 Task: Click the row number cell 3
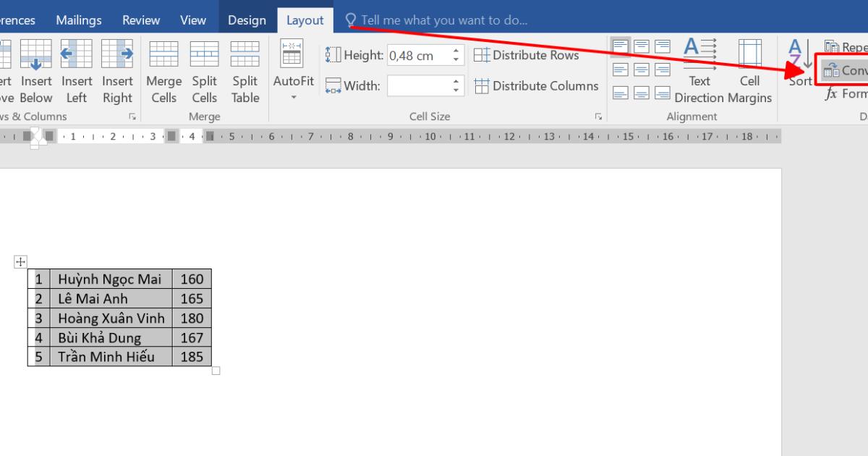pyautogui.click(x=39, y=318)
